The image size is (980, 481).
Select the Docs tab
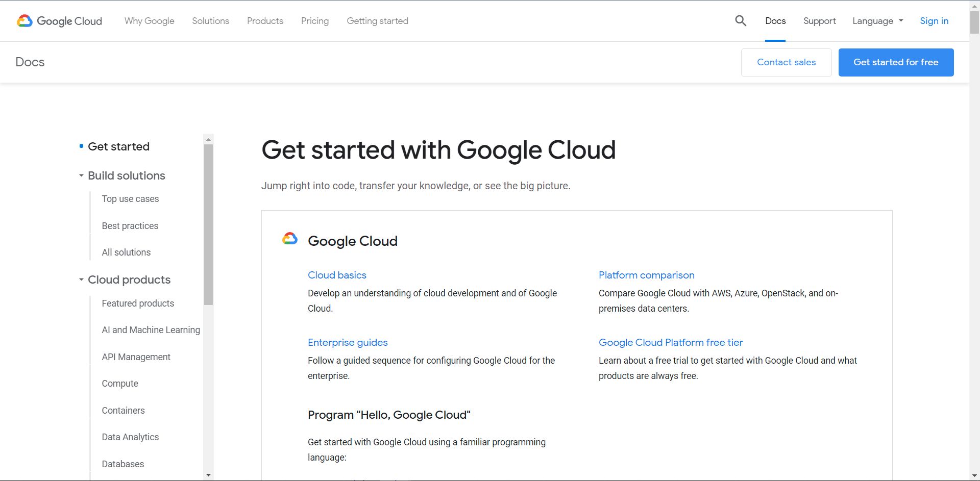point(775,21)
